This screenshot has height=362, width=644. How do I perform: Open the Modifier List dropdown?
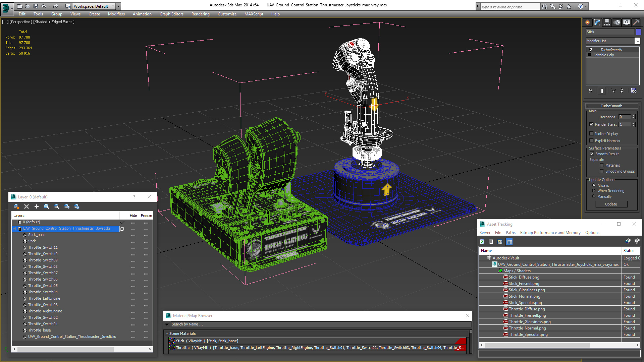(637, 41)
